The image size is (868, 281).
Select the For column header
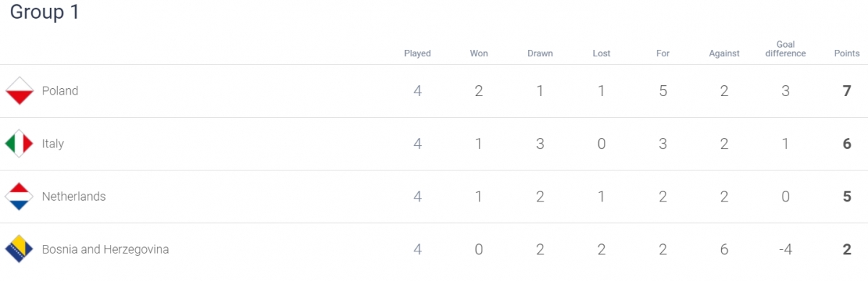[663, 53]
